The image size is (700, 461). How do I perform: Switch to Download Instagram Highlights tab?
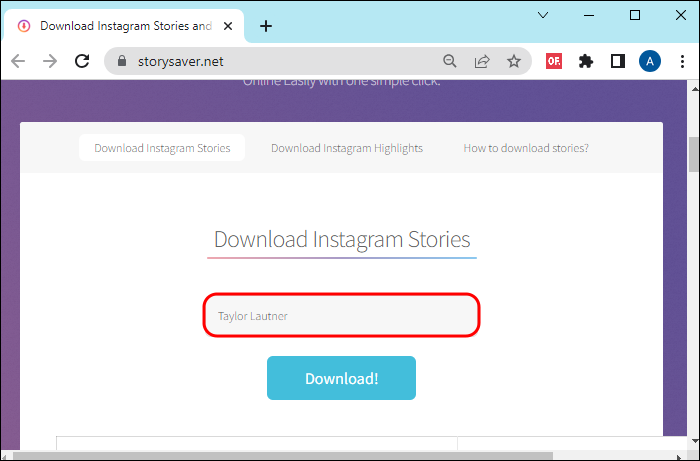[x=347, y=148]
